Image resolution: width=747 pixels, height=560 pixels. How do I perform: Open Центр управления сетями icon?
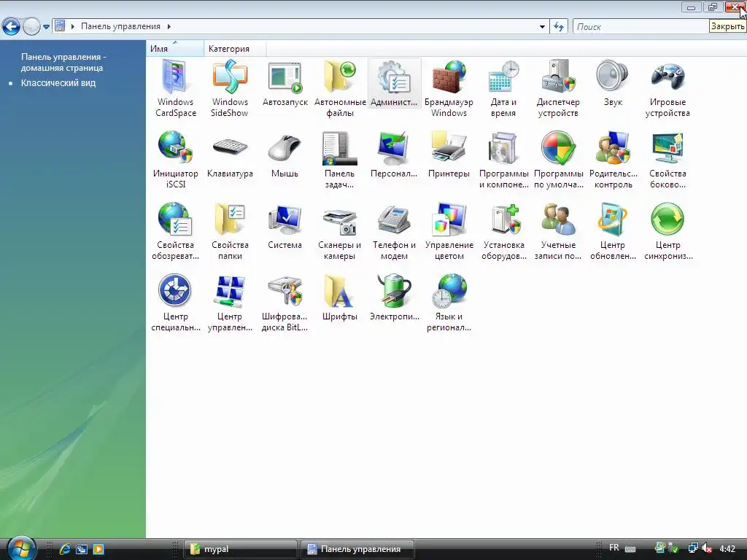click(x=230, y=303)
